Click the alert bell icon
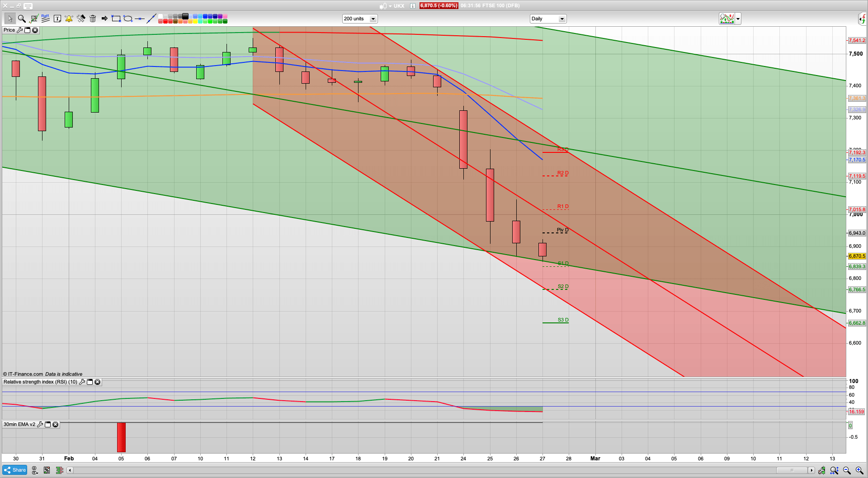Image resolution: width=868 pixels, height=478 pixels. point(69,19)
